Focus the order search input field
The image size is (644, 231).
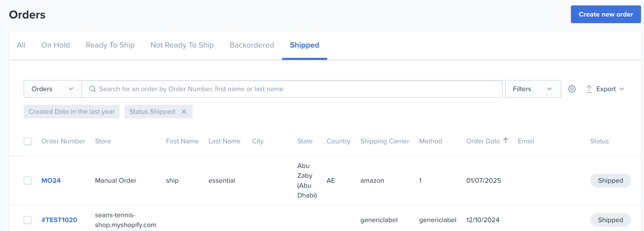point(292,89)
